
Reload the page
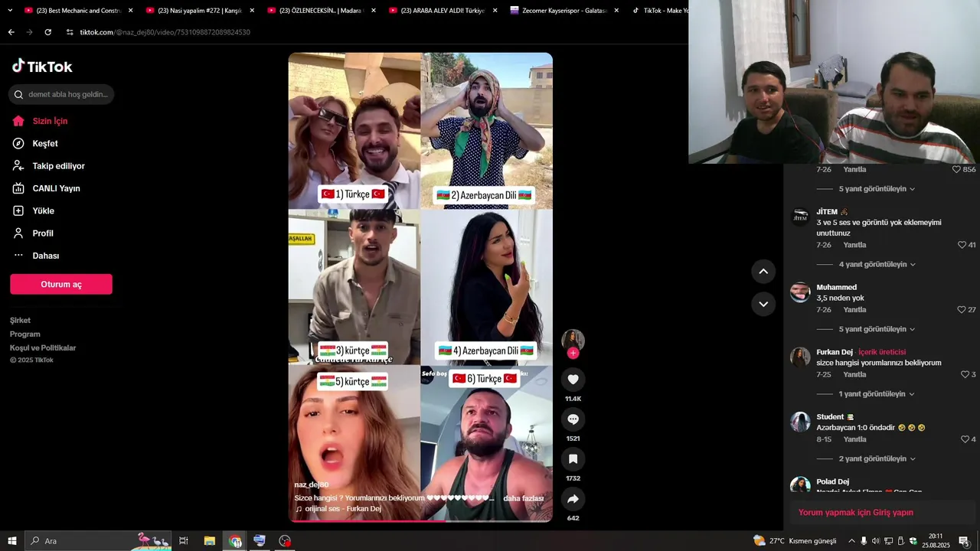[47, 32]
